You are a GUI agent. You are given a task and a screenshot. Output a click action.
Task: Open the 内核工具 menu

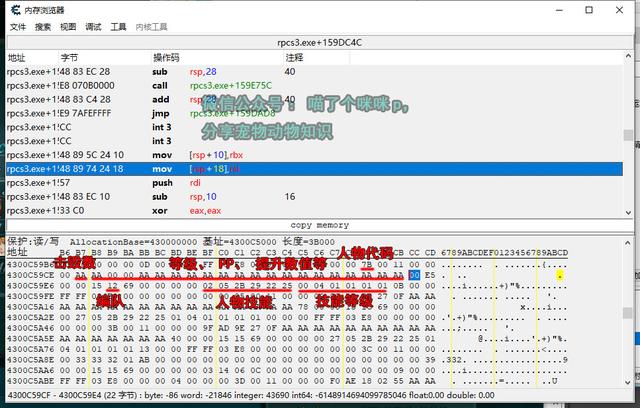[x=151, y=27]
